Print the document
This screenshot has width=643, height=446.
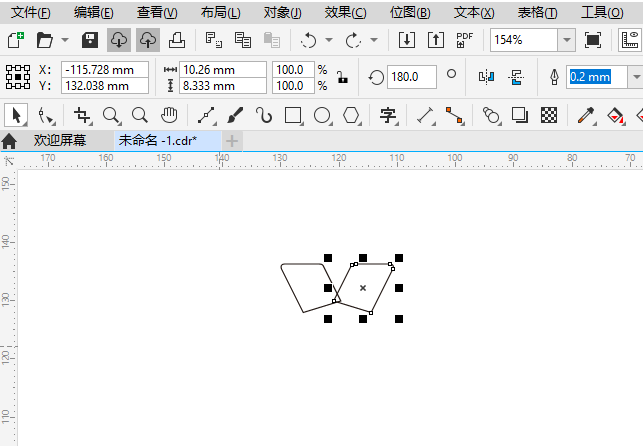pyautogui.click(x=177, y=40)
